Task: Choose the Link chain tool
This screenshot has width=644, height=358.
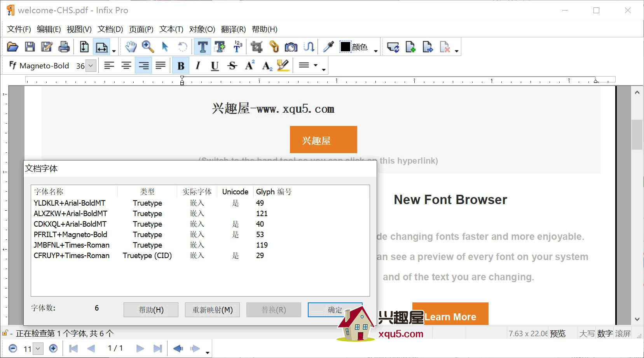Action: click(x=274, y=47)
